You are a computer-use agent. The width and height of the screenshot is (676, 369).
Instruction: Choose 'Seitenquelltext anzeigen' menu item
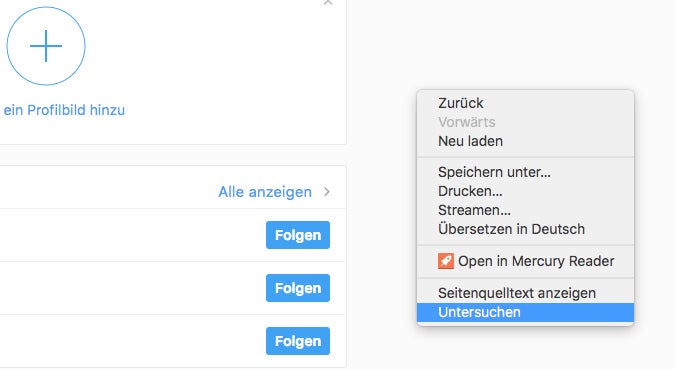[x=525, y=293]
